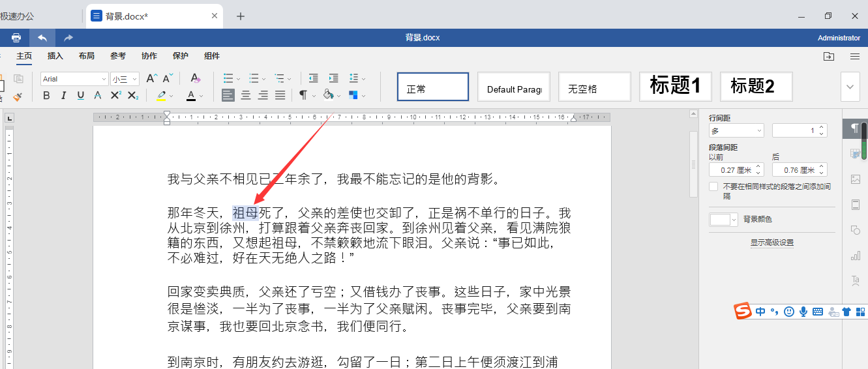Switch to the 组件 tab
Image resolution: width=868 pixels, height=369 pixels.
tap(212, 56)
